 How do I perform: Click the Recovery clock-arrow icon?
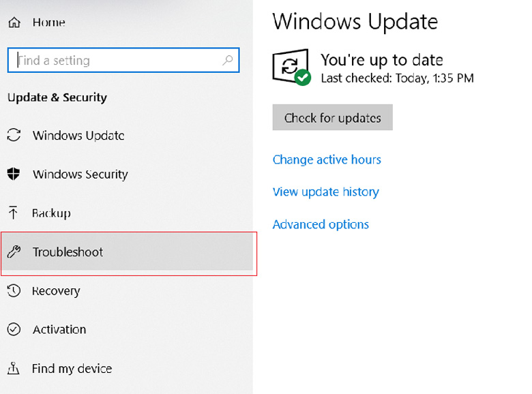[14, 290]
